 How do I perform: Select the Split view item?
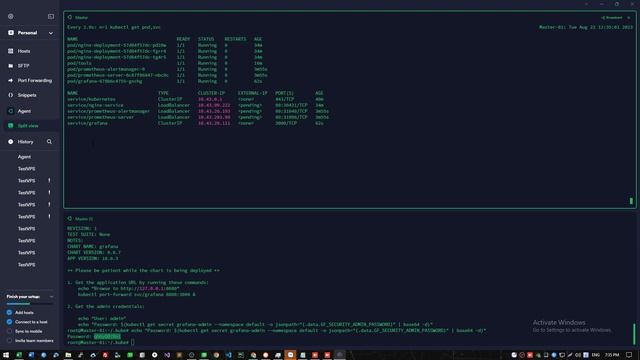(30, 126)
